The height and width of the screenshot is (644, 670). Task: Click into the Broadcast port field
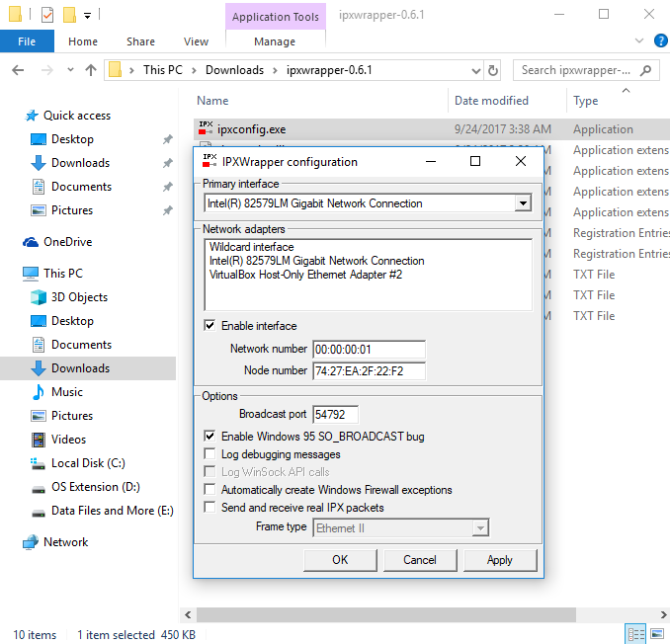(335, 414)
